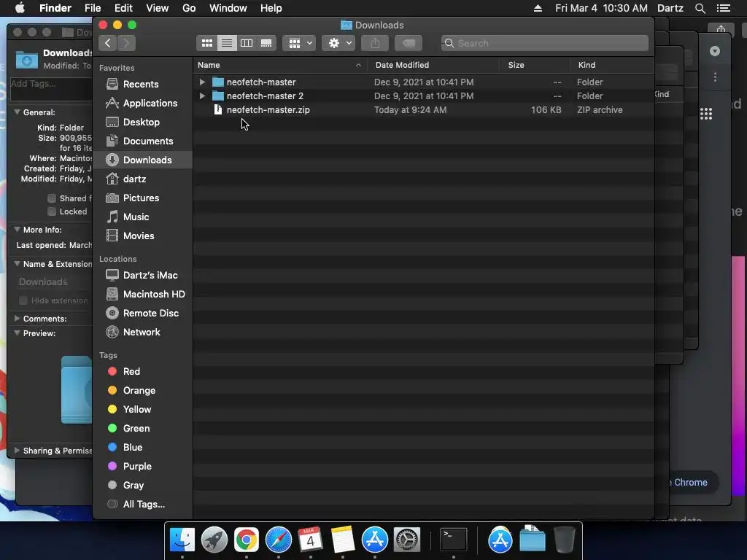Expand Sharing & Permissions section
The image size is (747, 560).
coord(18,451)
